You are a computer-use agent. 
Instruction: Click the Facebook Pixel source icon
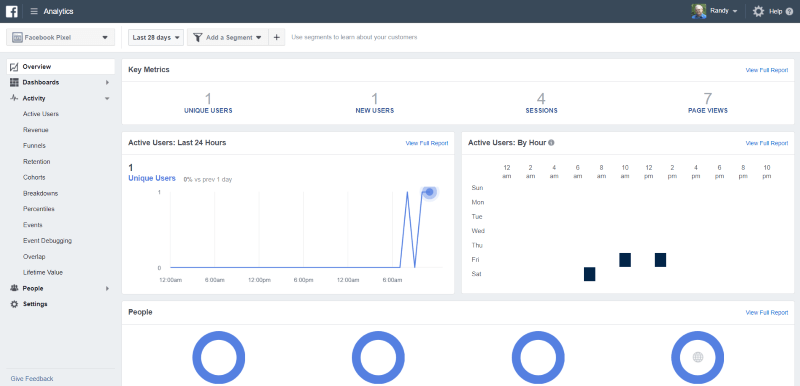click(18, 37)
